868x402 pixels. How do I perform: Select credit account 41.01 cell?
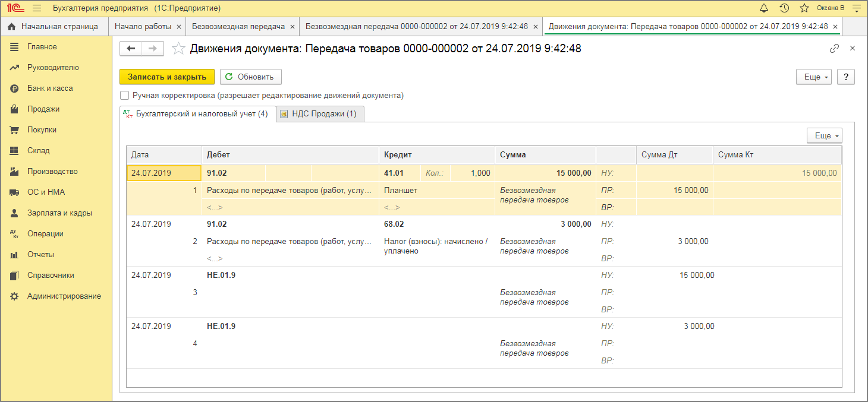(400, 173)
